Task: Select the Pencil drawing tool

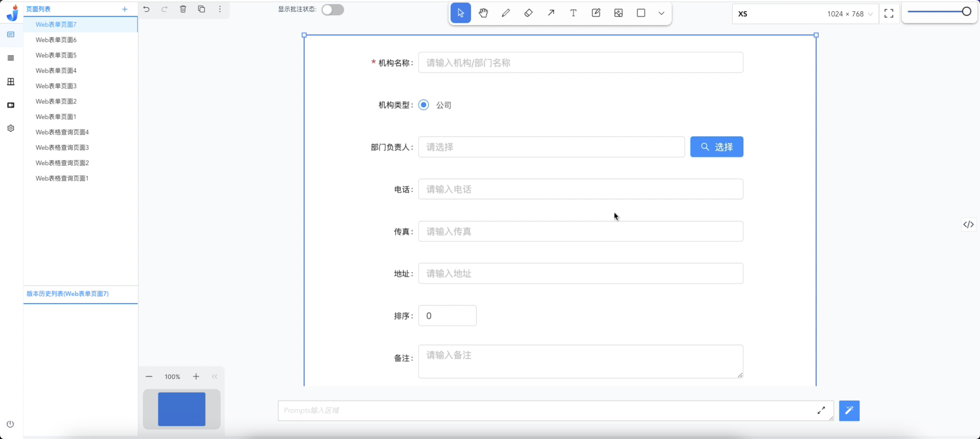Action: pos(506,13)
